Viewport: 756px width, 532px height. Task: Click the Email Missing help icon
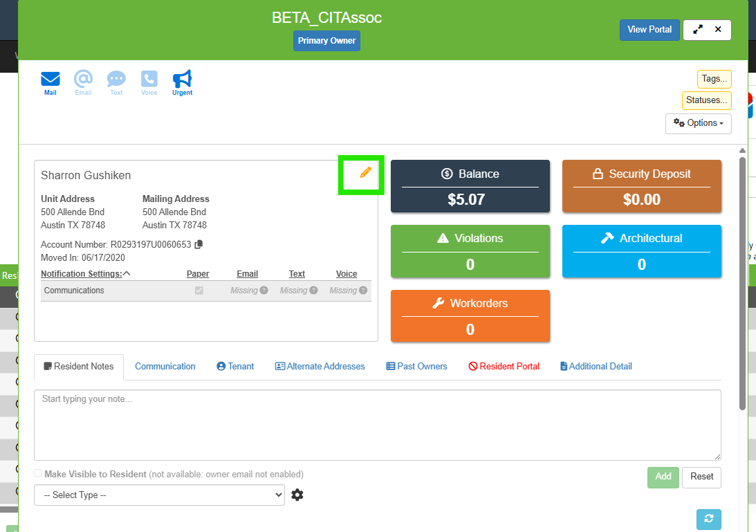click(x=264, y=291)
